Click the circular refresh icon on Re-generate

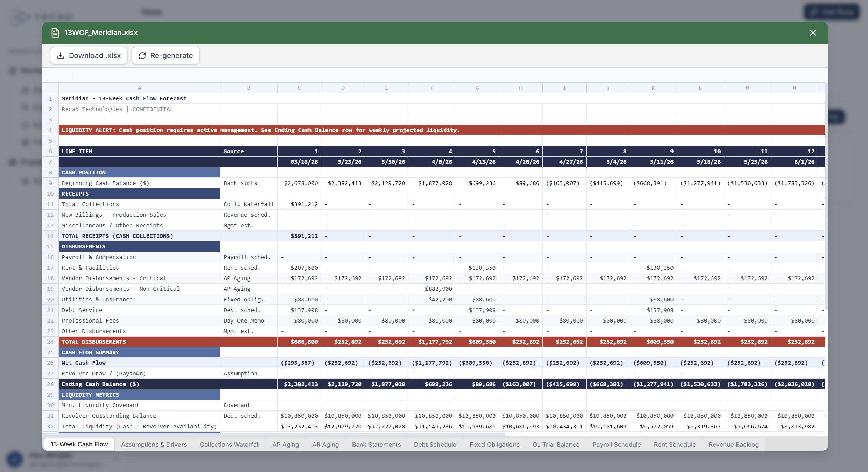(142, 55)
